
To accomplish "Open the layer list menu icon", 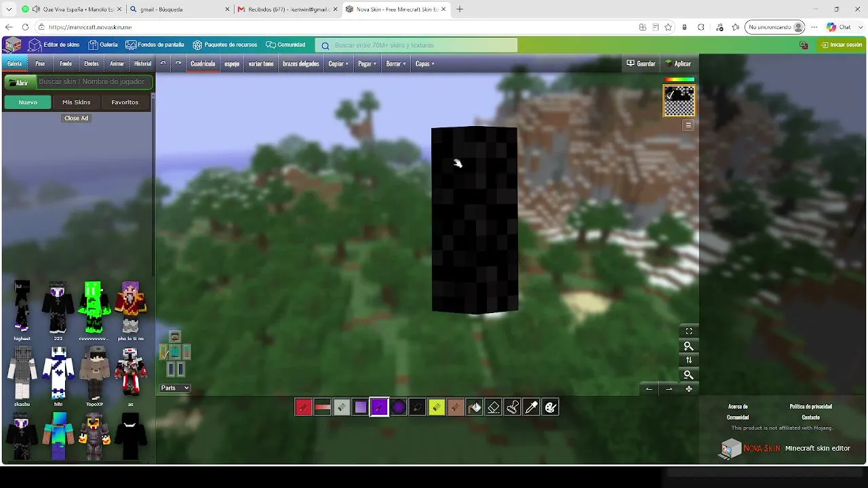I will coord(688,125).
